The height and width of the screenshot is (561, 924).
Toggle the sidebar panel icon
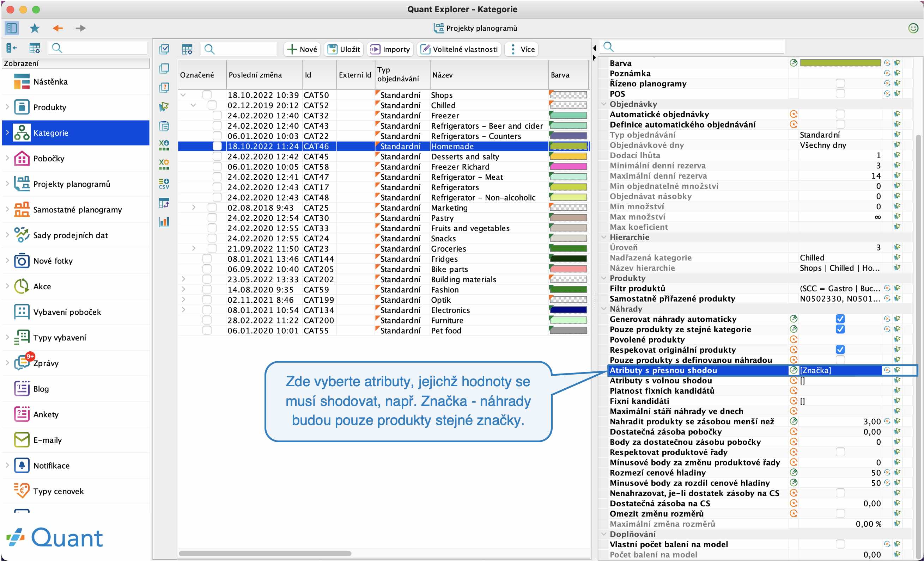[11, 28]
